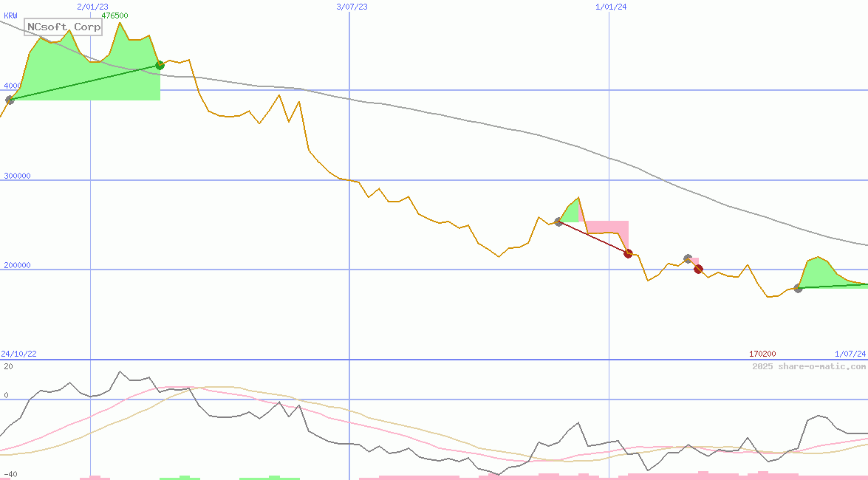Screen dimensions: 868x480
Task: Click the grey dot starting the final green region
Action: [798, 288]
